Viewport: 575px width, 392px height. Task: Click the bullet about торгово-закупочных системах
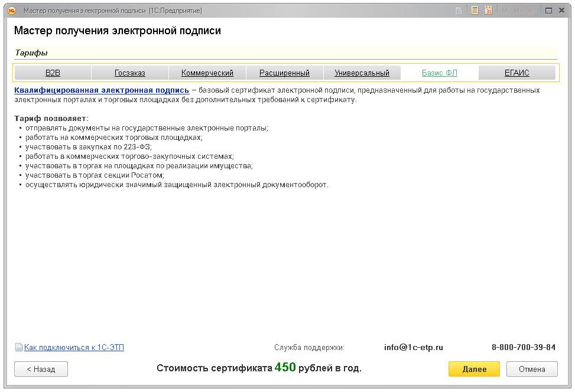[x=129, y=156]
